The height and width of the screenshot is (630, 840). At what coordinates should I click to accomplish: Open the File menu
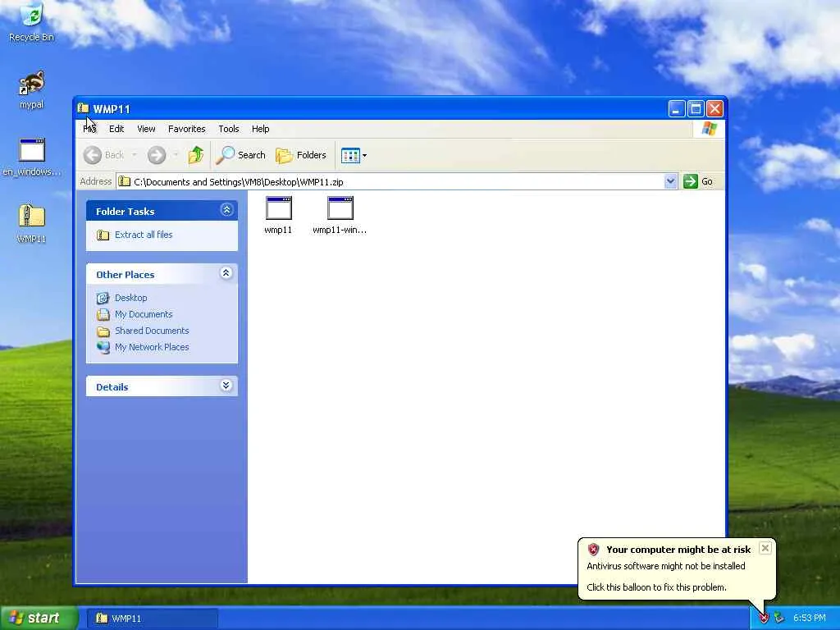[89, 129]
